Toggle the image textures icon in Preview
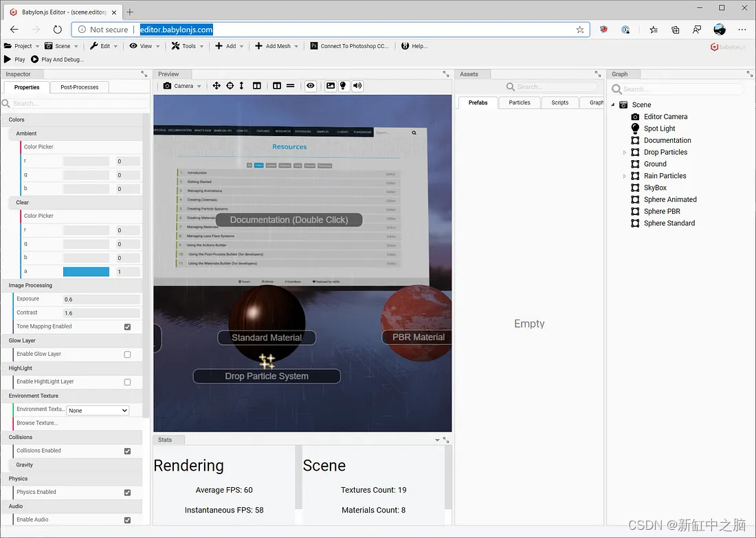The image size is (756, 538). tap(331, 86)
